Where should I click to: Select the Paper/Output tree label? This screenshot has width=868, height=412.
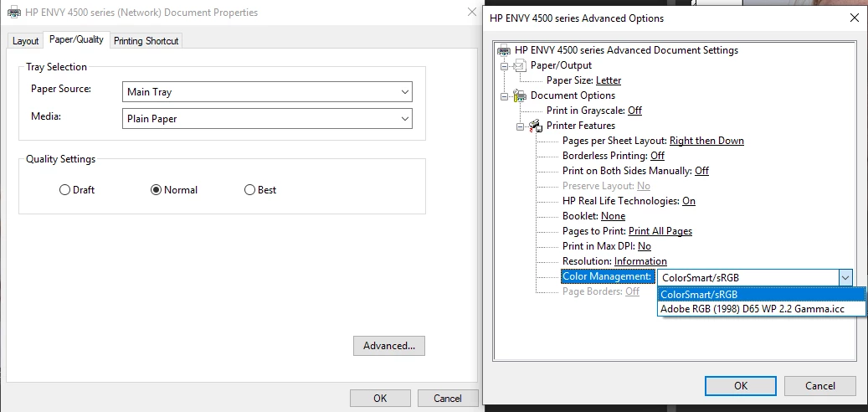[562, 65]
